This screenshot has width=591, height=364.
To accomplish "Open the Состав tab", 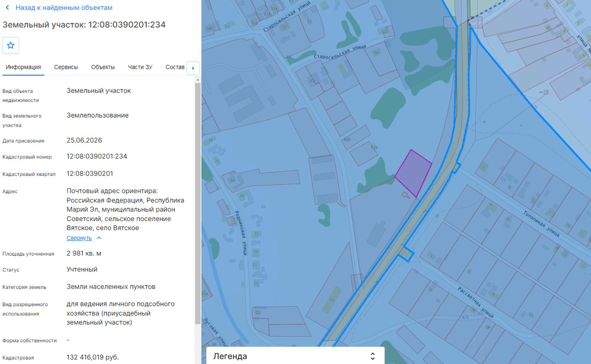I will coord(175,67).
